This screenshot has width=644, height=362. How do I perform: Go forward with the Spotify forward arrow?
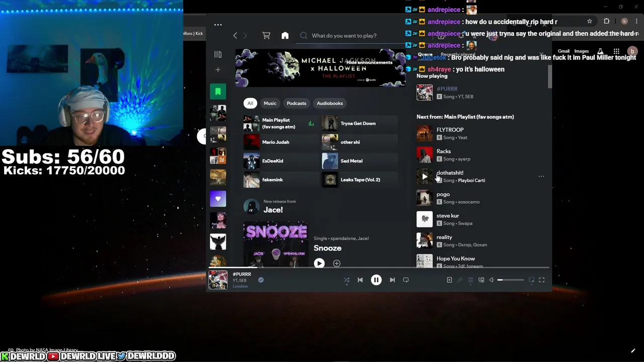[x=245, y=36]
